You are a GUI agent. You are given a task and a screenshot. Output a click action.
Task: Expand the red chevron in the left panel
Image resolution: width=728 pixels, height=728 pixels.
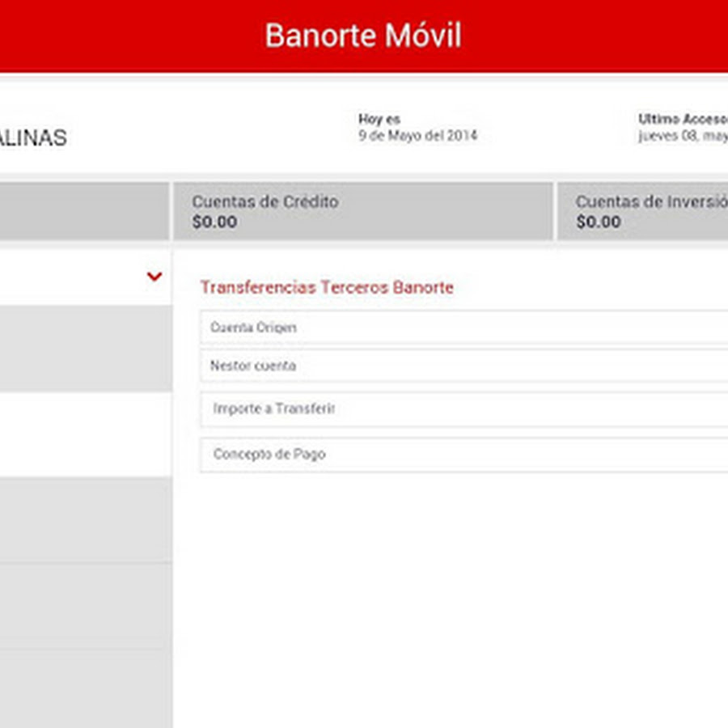click(154, 277)
